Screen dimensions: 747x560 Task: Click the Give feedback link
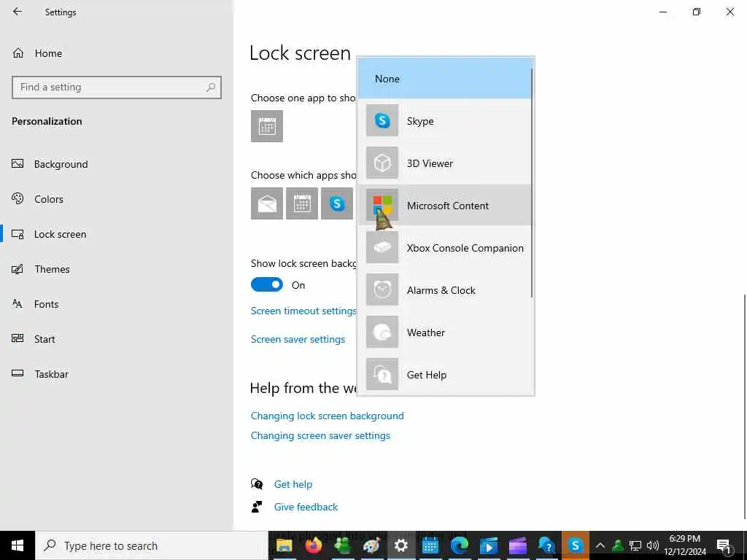click(306, 507)
